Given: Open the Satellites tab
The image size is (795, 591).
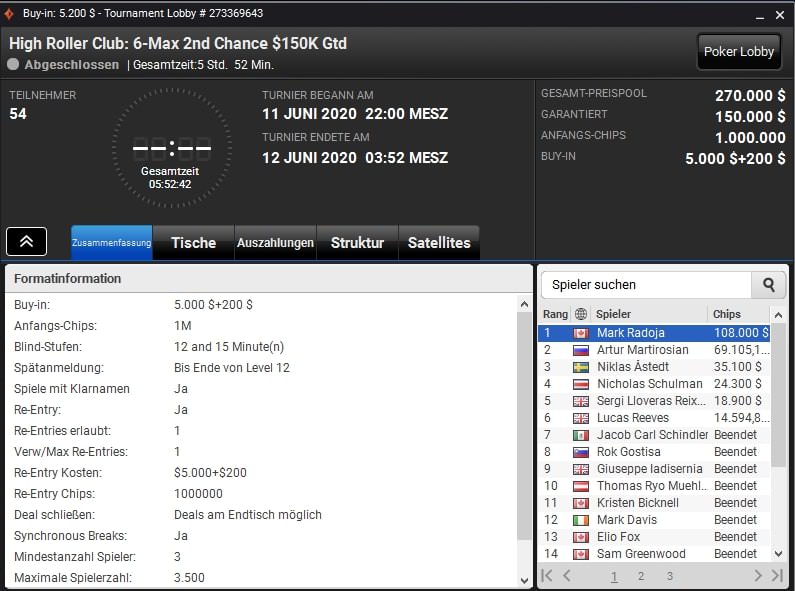Looking at the screenshot, I should point(439,243).
